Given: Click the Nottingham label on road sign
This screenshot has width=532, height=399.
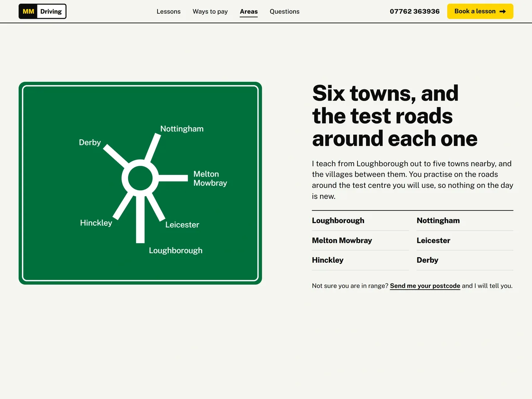Looking at the screenshot, I should (x=182, y=129).
